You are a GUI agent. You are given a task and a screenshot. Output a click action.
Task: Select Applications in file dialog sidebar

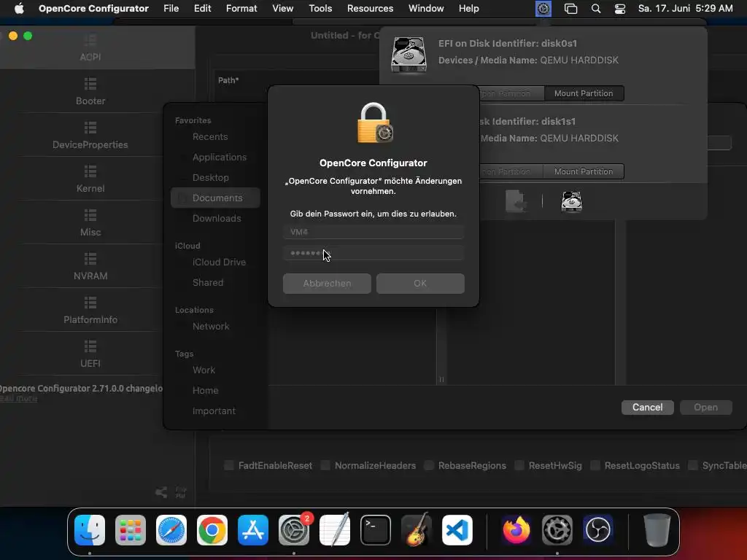coord(215,157)
